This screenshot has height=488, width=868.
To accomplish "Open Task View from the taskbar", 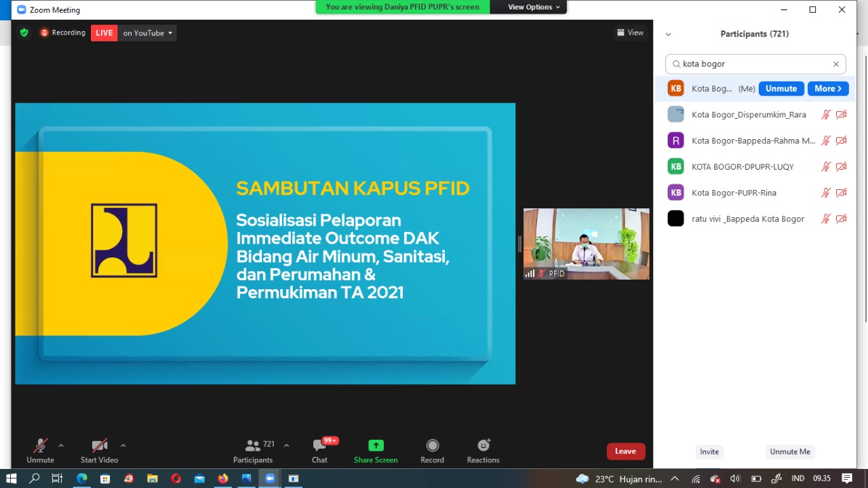I will [x=58, y=478].
